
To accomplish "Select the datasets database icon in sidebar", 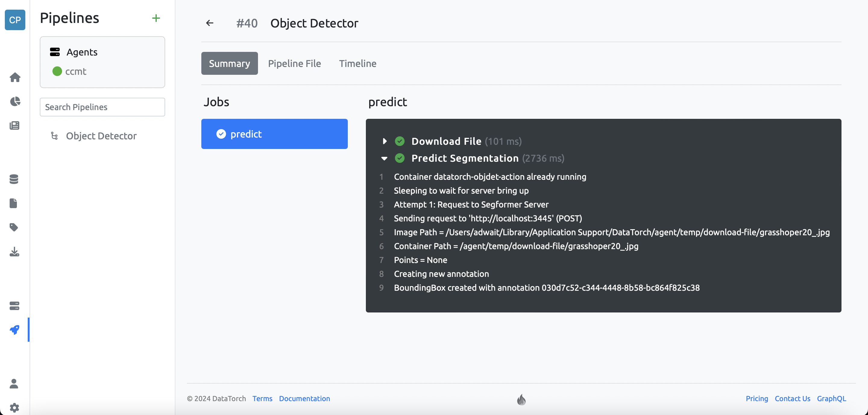I will (x=14, y=179).
